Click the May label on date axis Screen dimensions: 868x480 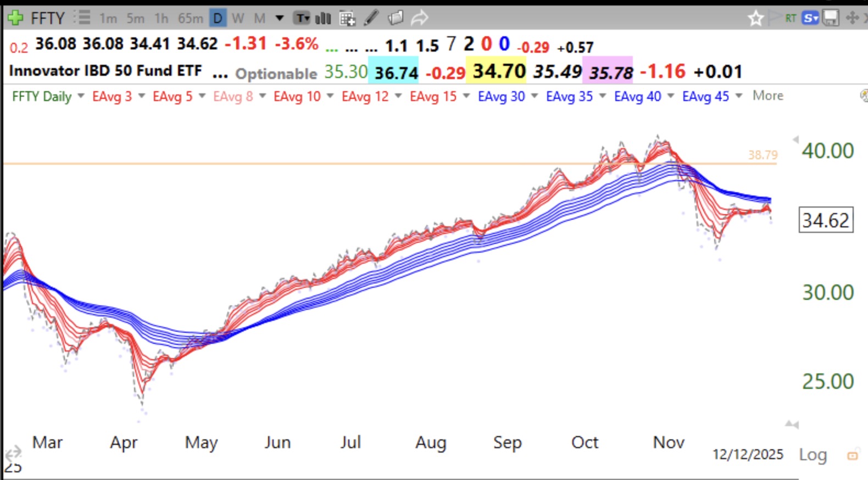pyautogui.click(x=202, y=443)
